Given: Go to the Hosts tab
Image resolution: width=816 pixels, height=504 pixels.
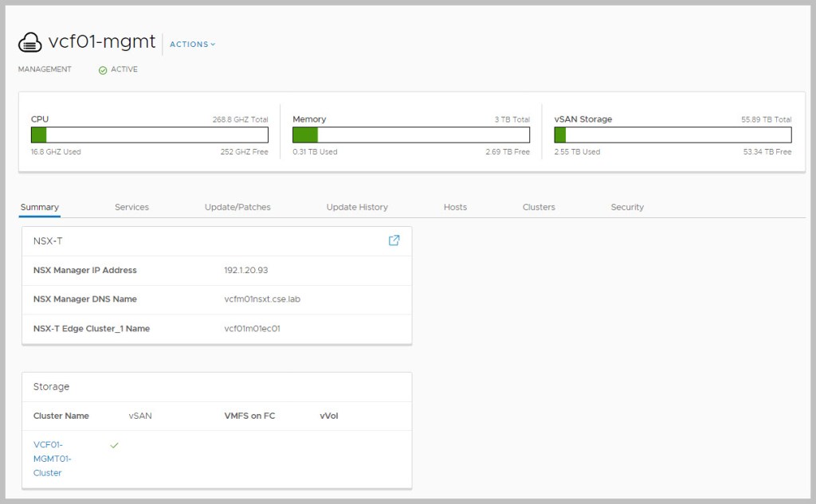Looking at the screenshot, I should 455,207.
